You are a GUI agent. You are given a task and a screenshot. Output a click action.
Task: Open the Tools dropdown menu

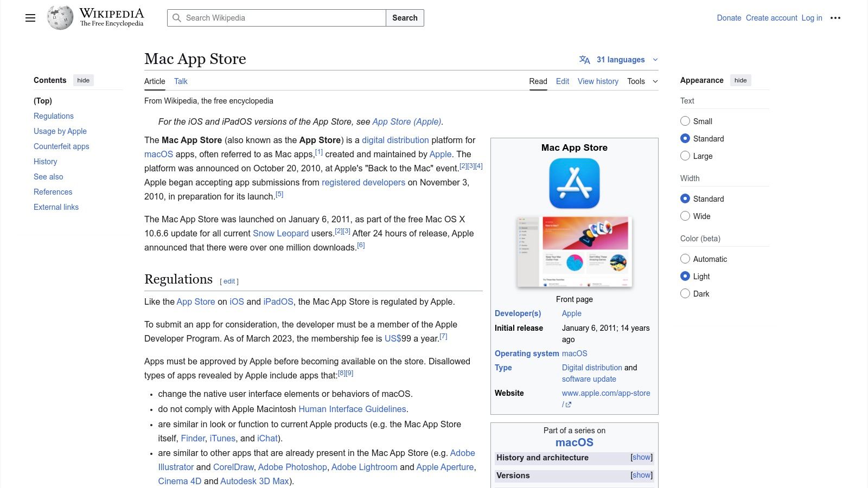[642, 81]
